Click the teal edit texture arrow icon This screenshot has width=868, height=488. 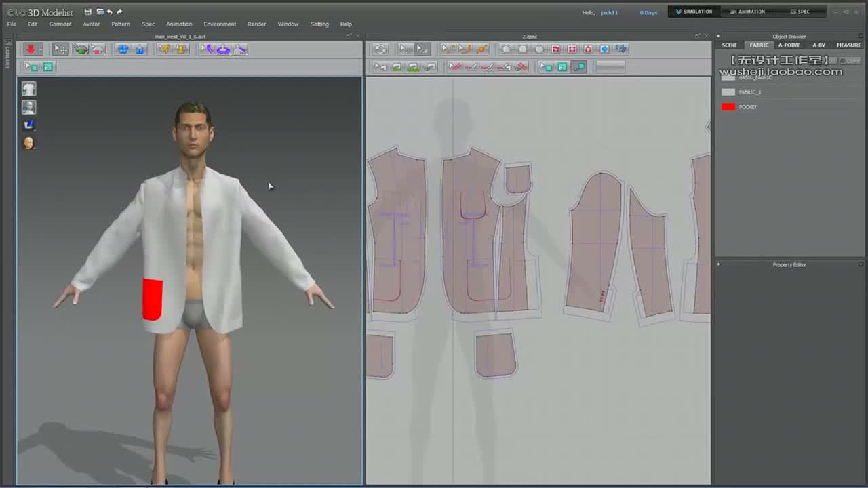[545, 66]
